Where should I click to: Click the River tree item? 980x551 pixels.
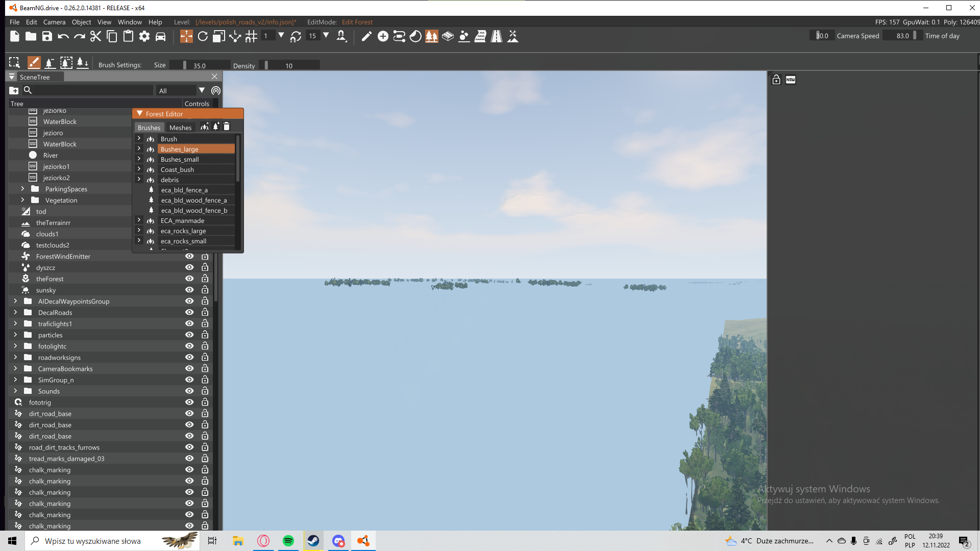click(50, 155)
